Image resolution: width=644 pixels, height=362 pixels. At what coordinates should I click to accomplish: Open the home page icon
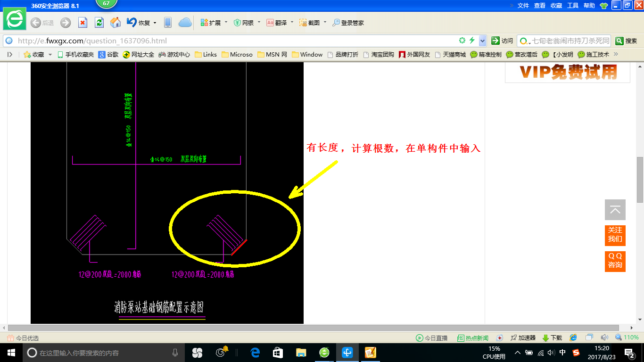116,23
